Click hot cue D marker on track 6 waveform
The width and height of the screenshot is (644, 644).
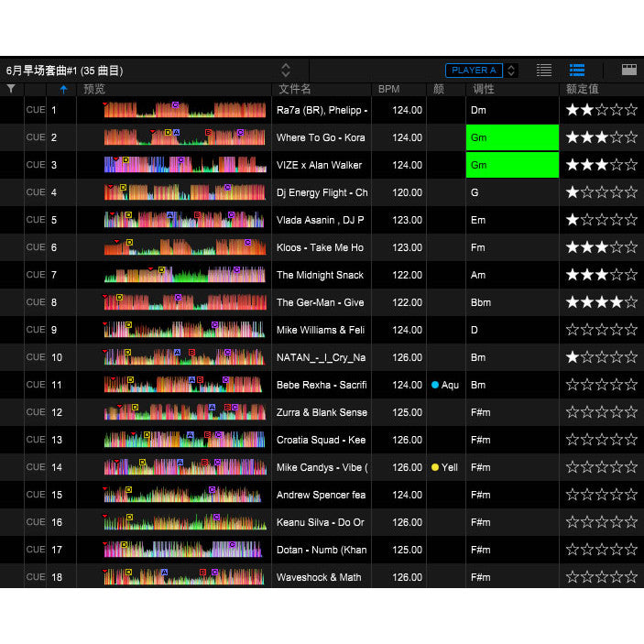(x=129, y=243)
